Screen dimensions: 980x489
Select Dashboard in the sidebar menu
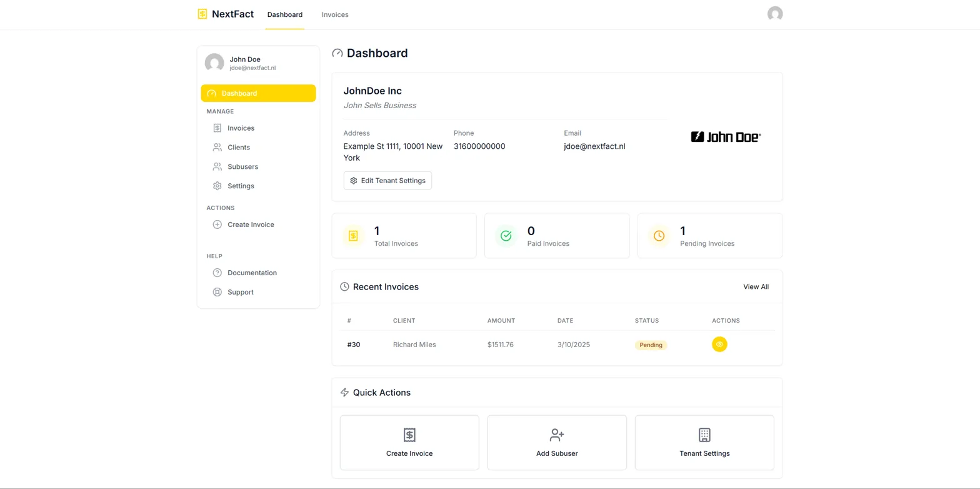click(258, 93)
